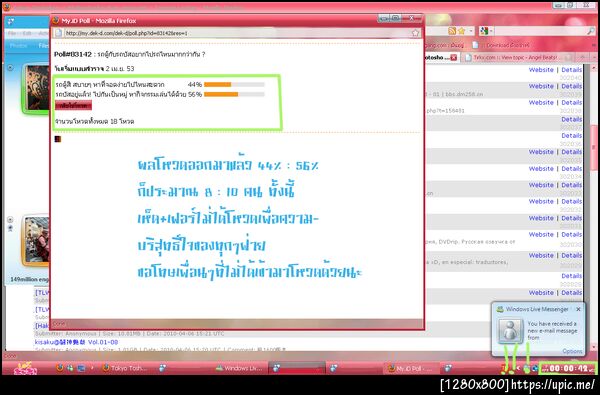600x395 pixels.
Task: Close the 'otosho' tab with its red X
Action: pos(453,58)
